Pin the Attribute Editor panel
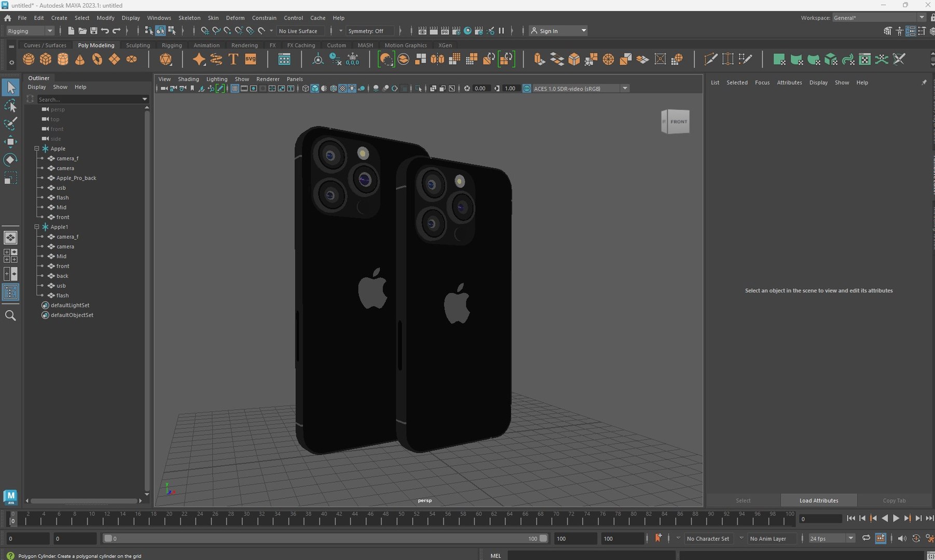935x560 pixels. tap(924, 82)
